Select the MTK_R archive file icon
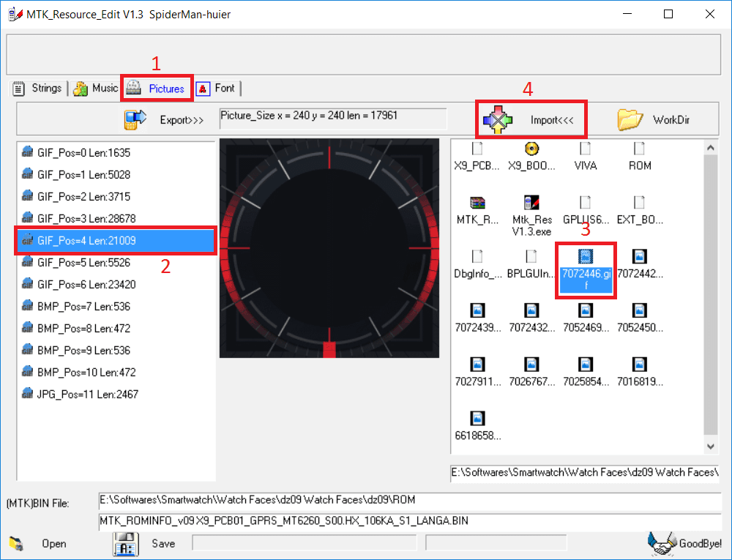Viewport: 732px width, 560px height. (477, 203)
